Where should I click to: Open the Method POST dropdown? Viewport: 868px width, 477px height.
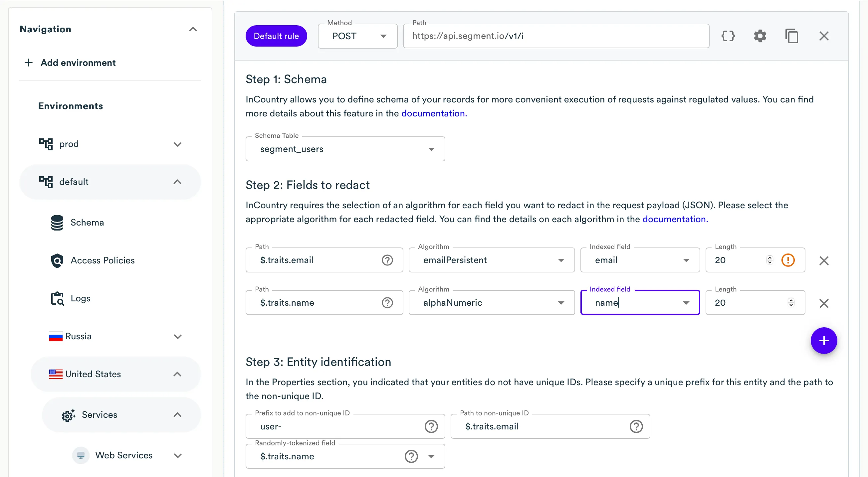tap(357, 36)
